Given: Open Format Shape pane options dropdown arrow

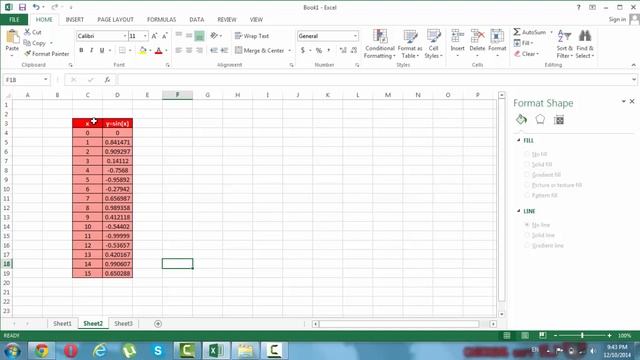Looking at the screenshot, I should [623, 101].
